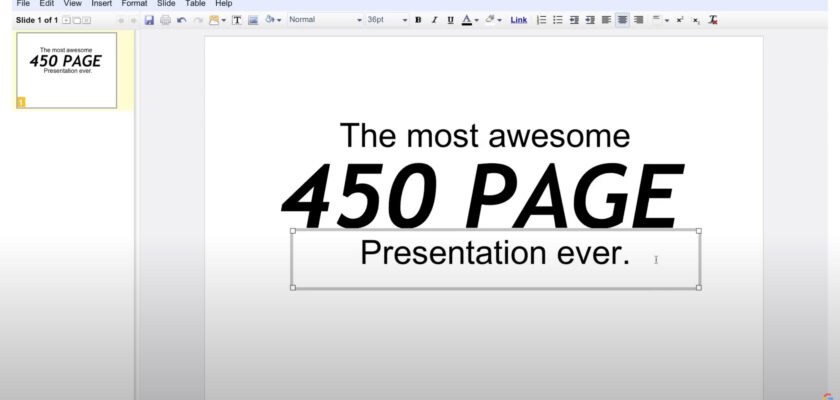Apply subscript formatting
The height and width of the screenshot is (400, 840).
tap(696, 20)
